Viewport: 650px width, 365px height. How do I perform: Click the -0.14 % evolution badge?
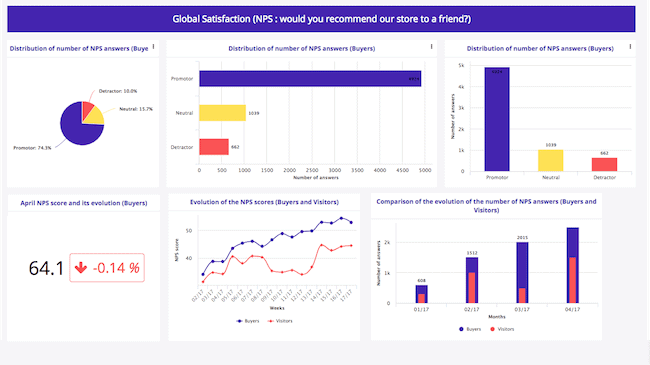pyautogui.click(x=107, y=268)
